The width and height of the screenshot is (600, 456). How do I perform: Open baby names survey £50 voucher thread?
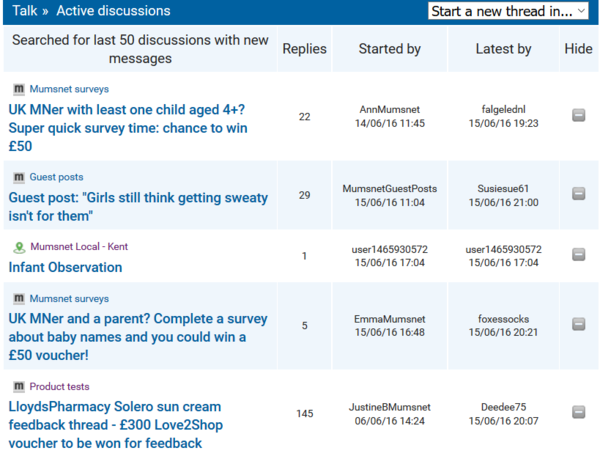[138, 337]
